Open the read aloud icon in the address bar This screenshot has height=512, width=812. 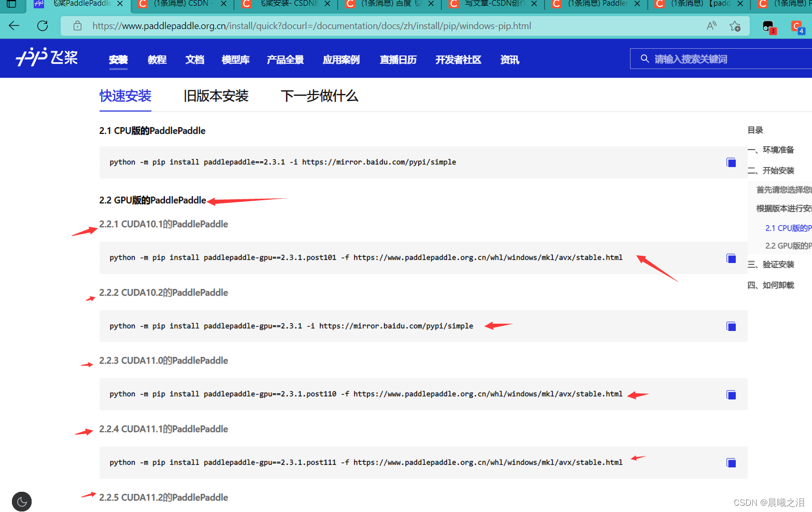coord(711,25)
